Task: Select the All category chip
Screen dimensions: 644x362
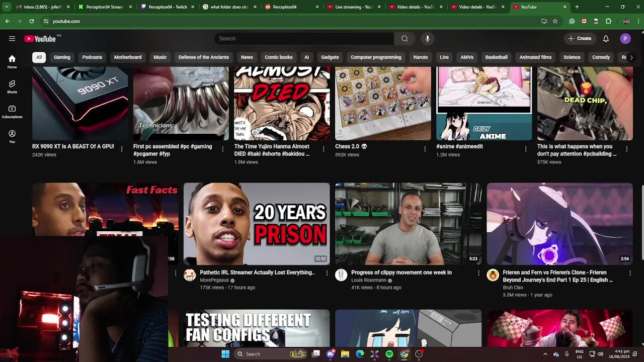Action: [x=39, y=57]
